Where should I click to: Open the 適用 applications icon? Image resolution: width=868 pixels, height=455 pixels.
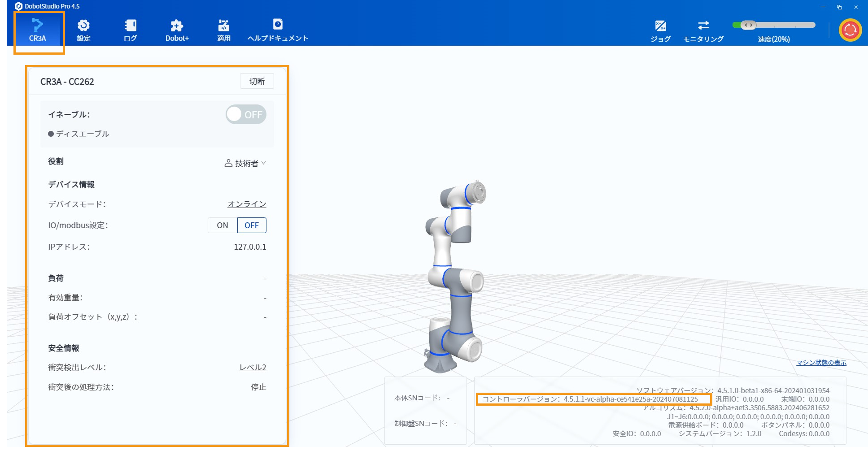[223, 30]
